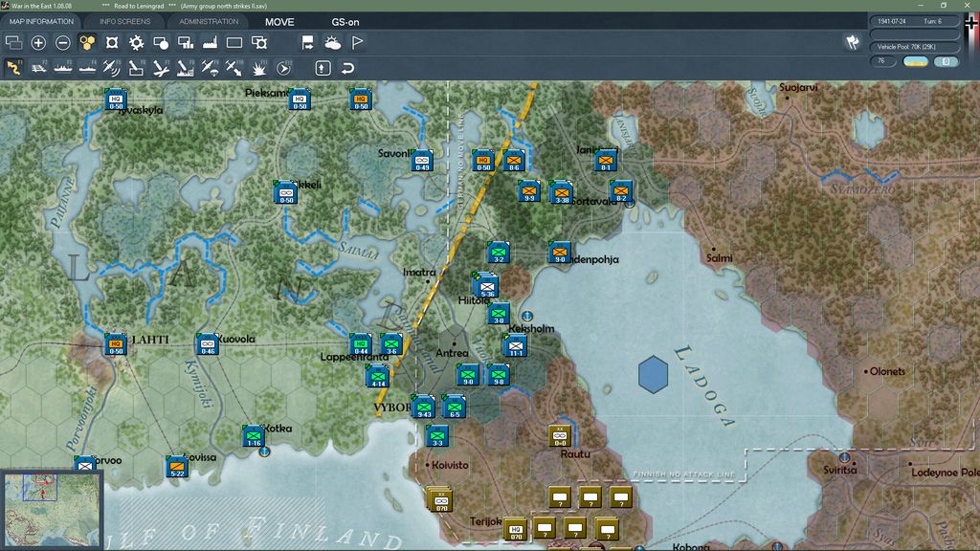Select the Soviet HQ counter at Terijoki
Viewport: 980px width, 551px height.
coord(516,529)
